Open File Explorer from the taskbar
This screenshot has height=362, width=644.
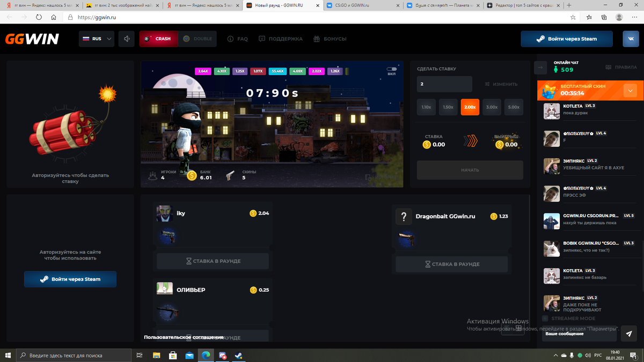(157, 355)
